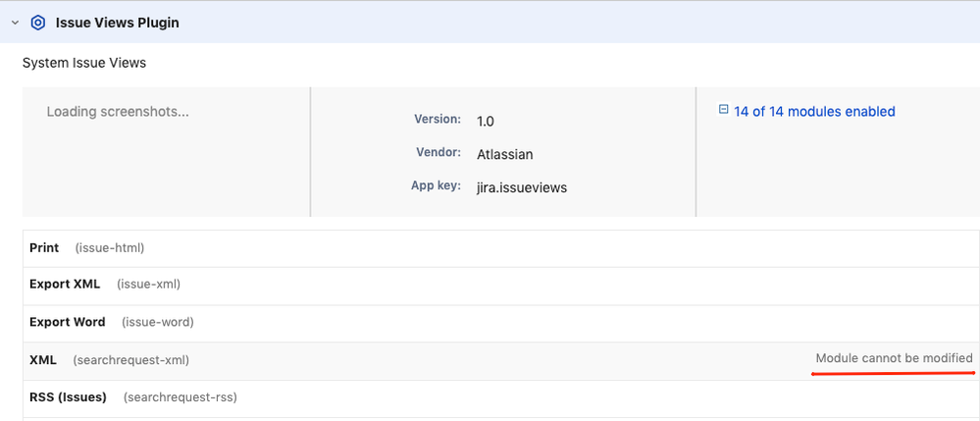Open the 14 of 14 modules enabled link
The width and height of the screenshot is (980, 421).
814,111
